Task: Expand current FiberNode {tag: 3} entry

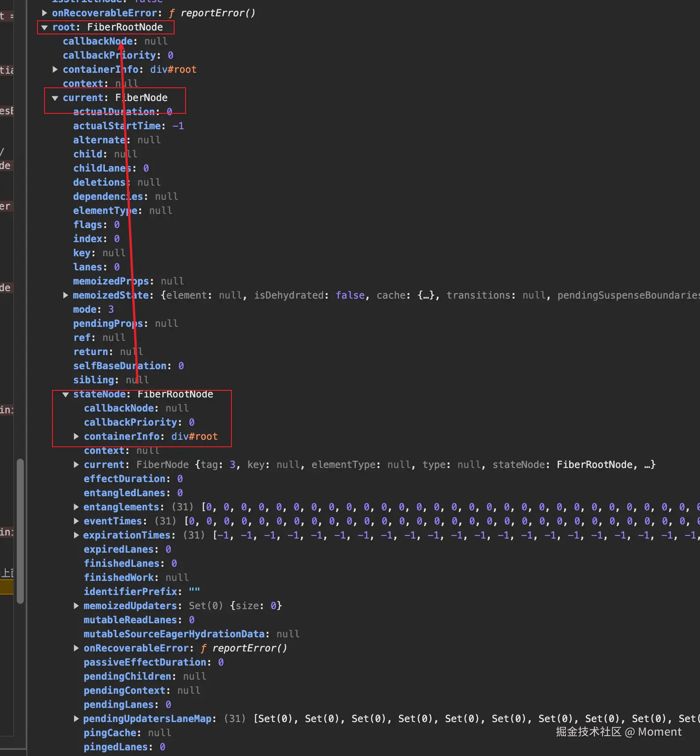Action: pos(76,465)
